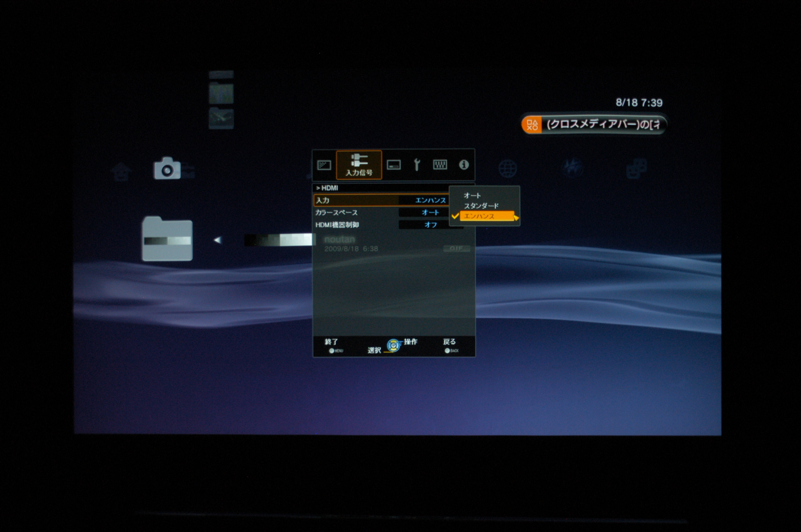Click the 選択/操作 navigation pad icon
The width and height of the screenshot is (801, 532).
point(393,346)
